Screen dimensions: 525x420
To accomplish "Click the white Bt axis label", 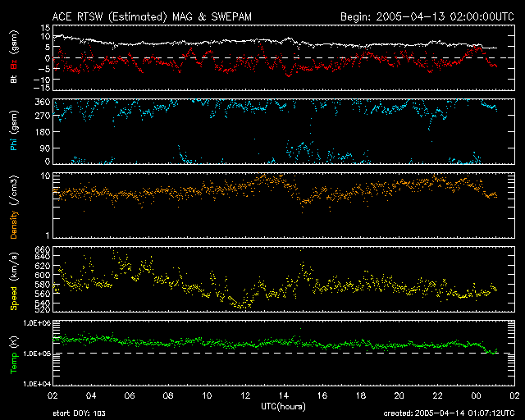I will pyautogui.click(x=14, y=80).
